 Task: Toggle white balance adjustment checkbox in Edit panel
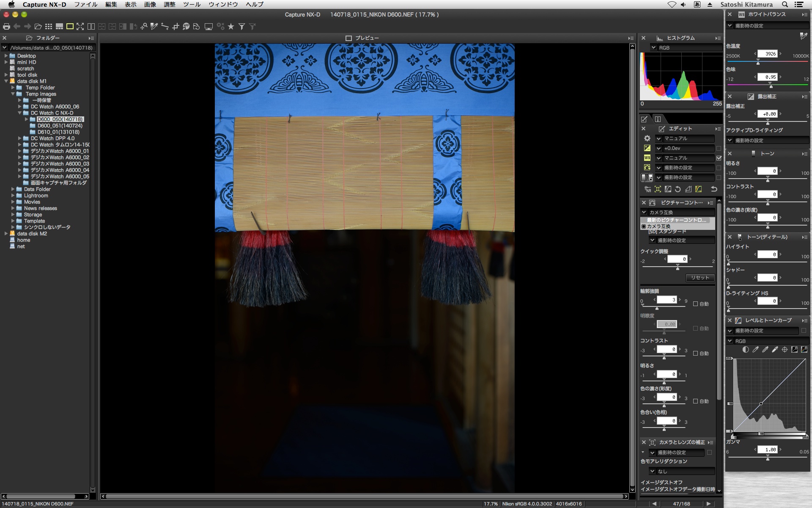pyautogui.click(x=719, y=158)
